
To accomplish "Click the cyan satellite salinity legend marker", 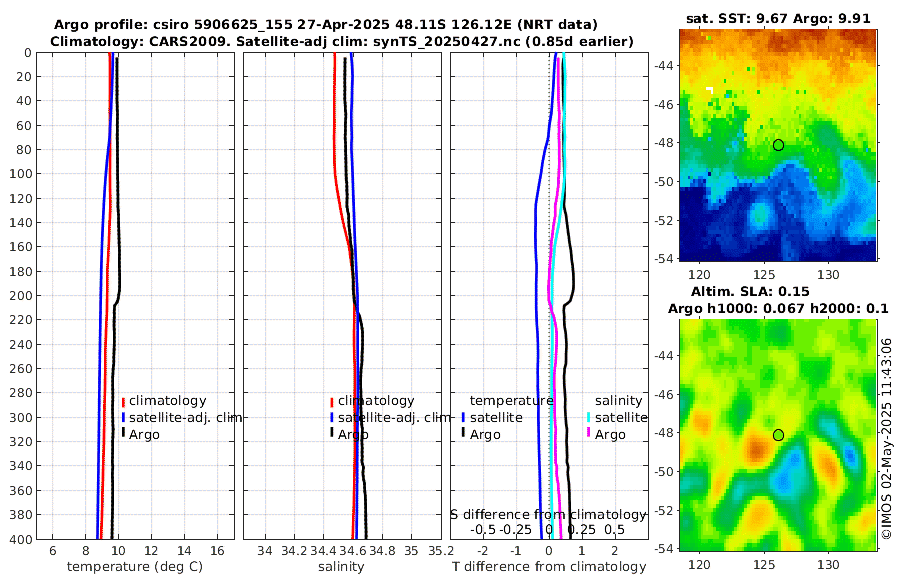I will point(589,417).
